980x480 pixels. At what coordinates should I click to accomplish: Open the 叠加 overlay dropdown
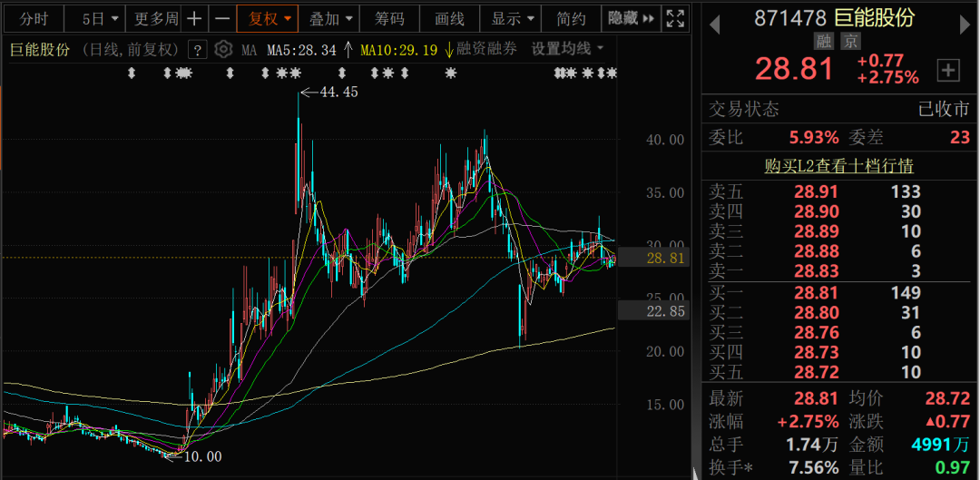[330, 19]
